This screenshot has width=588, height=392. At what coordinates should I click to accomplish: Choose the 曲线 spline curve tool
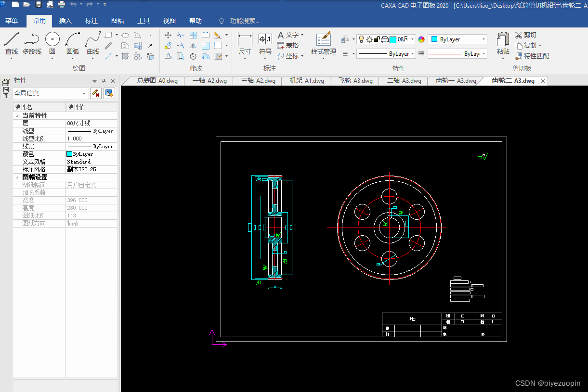coord(93,45)
